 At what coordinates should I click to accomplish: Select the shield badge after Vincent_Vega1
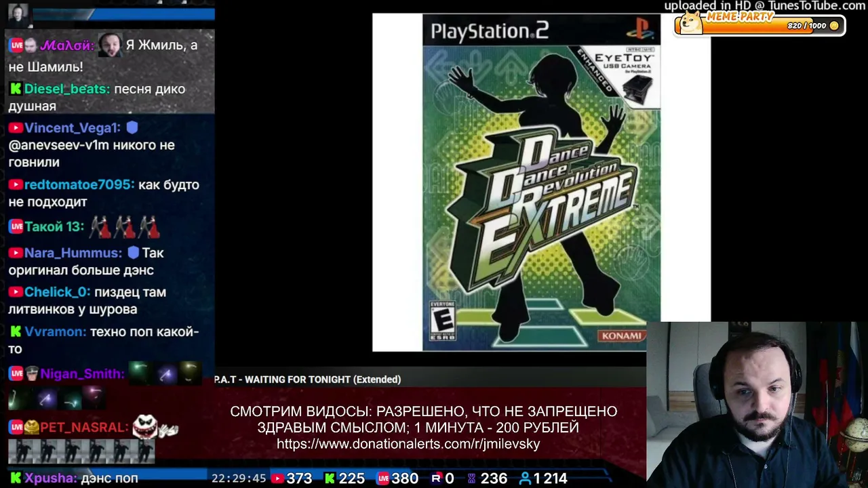tap(132, 127)
